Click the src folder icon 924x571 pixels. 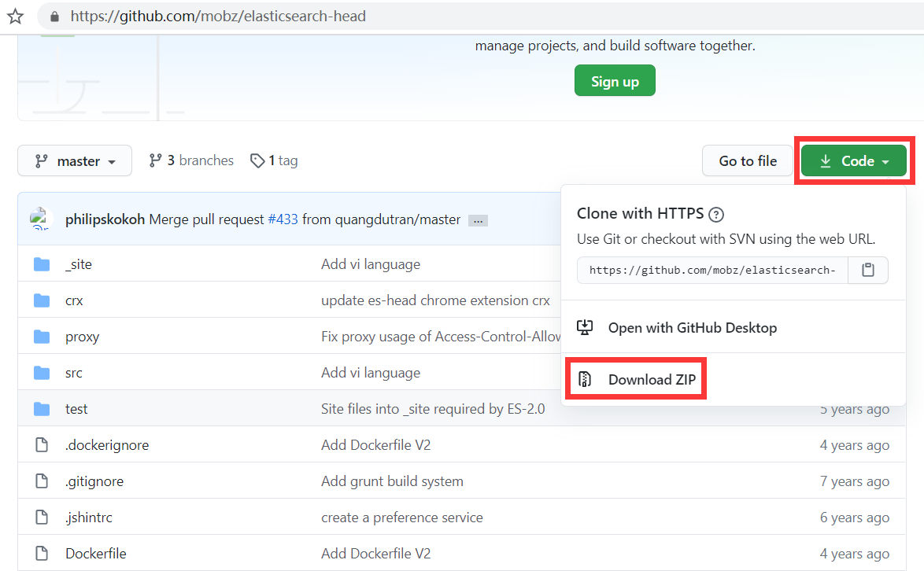[42, 373]
